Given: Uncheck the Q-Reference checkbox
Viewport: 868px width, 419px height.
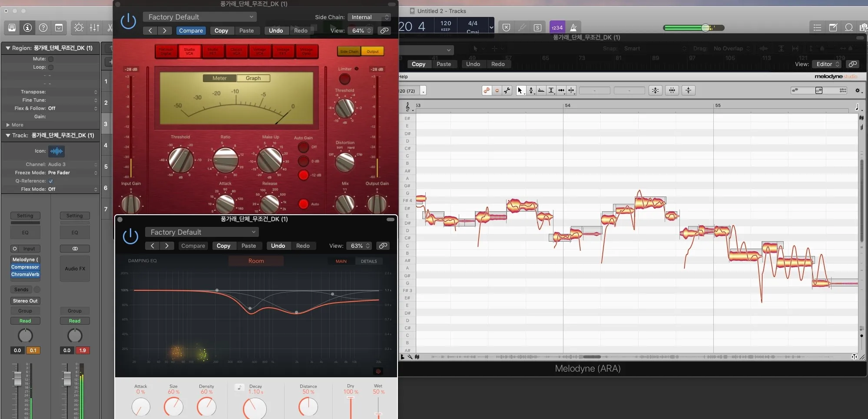Looking at the screenshot, I should point(51,181).
